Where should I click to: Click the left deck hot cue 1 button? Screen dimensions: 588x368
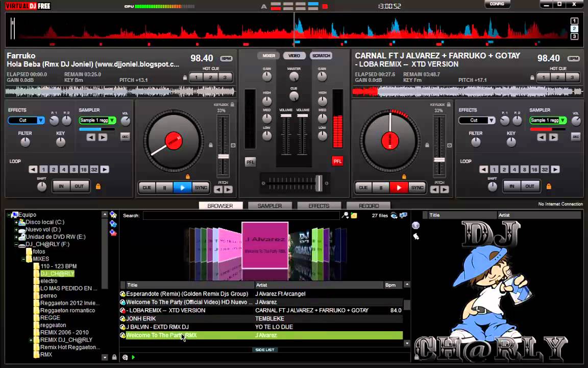coord(196,77)
